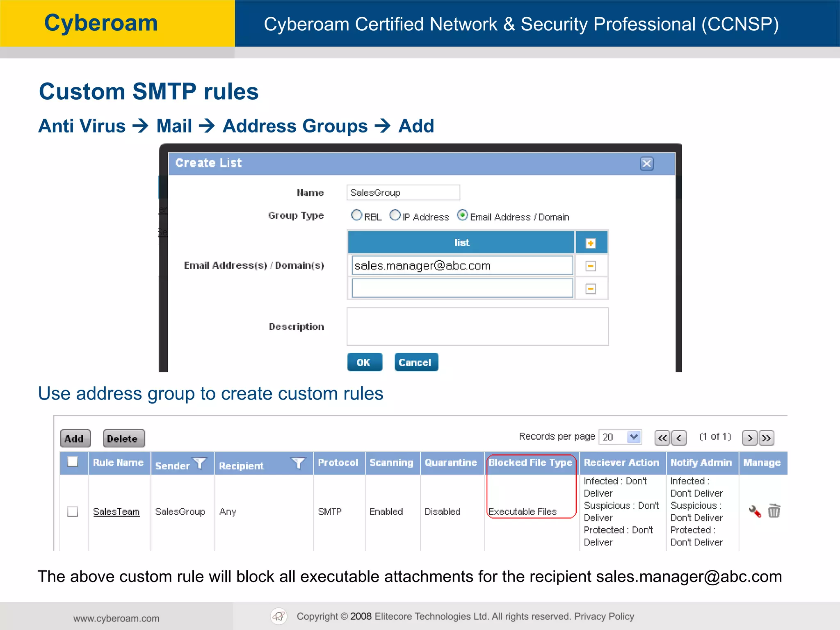Go to first page of records
The image size is (840, 630).
point(662,438)
